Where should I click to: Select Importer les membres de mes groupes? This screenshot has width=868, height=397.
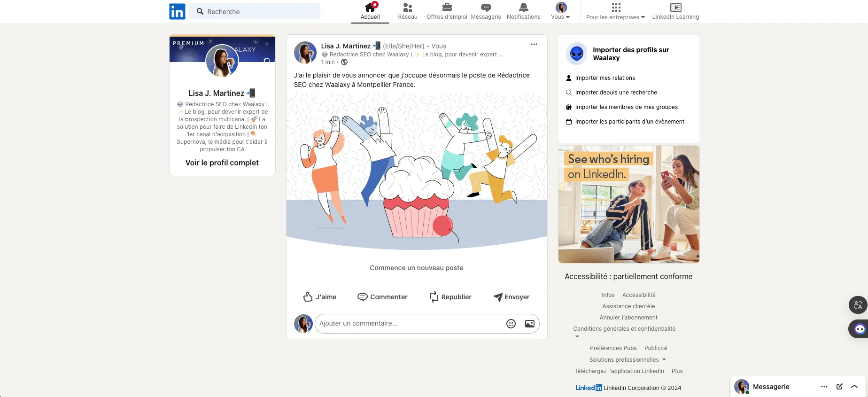[626, 107]
